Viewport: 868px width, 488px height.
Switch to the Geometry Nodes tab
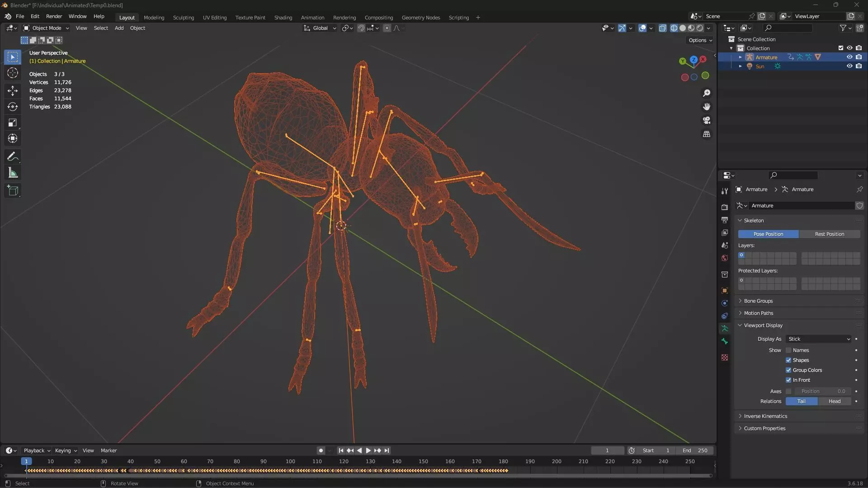coord(420,18)
